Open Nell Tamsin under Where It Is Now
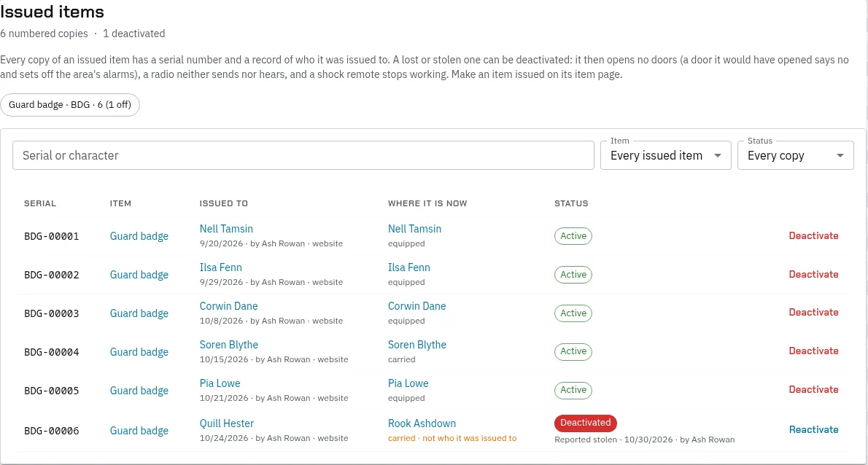Image resolution: width=868 pixels, height=465 pixels. (414, 229)
